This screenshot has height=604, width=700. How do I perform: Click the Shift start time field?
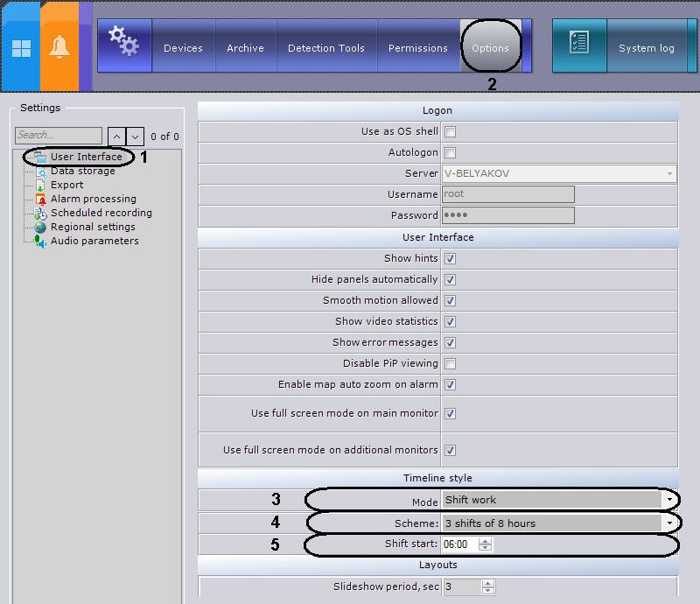coord(460,544)
